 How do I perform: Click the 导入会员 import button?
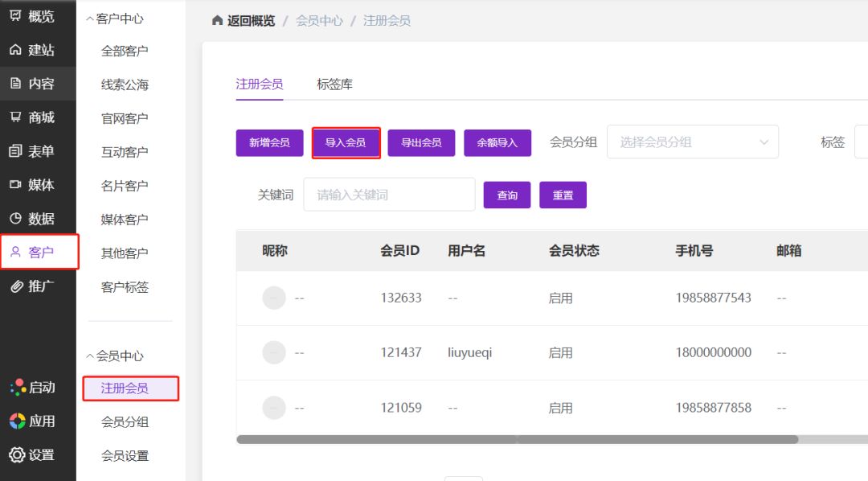click(346, 143)
